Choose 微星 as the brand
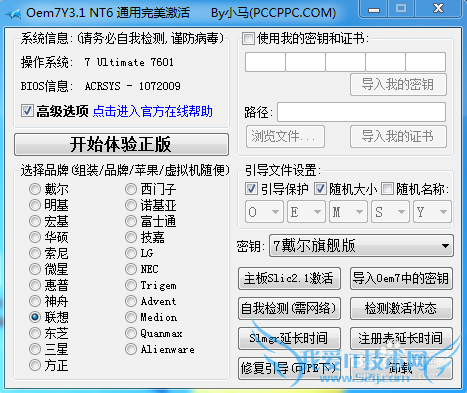The image size is (467, 393). coord(35,269)
